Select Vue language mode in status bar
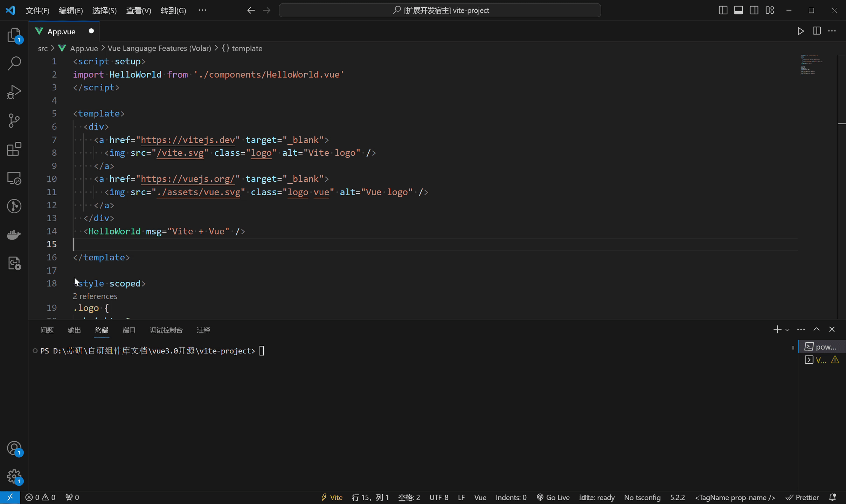The width and height of the screenshot is (846, 504). (480, 497)
